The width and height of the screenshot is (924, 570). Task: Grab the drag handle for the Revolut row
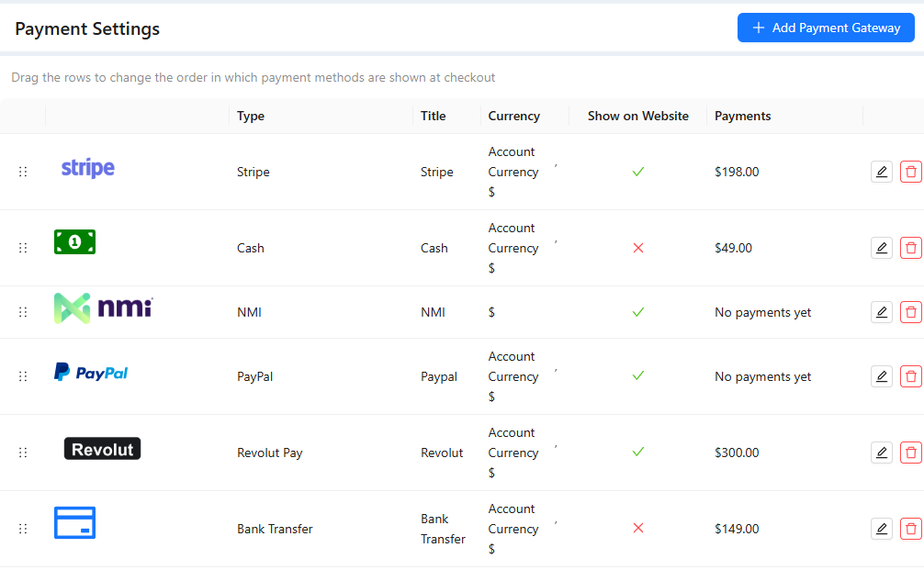[x=23, y=453]
